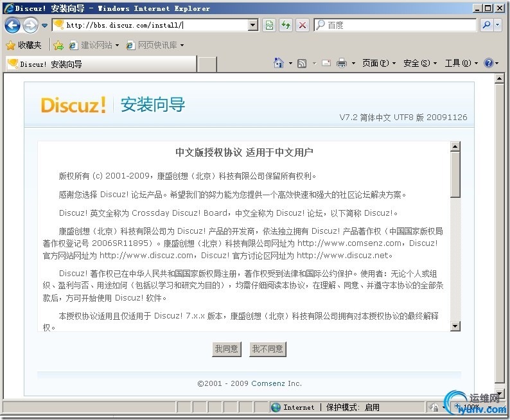This screenshot has height=420, width=510.
Task: Open the search provider dropdown arrow
Action: tap(498, 25)
